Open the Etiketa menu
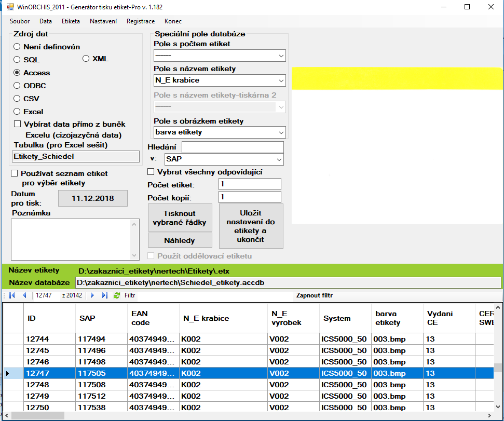The width and height of the screenshot is (504, 421). pos(71,21)
